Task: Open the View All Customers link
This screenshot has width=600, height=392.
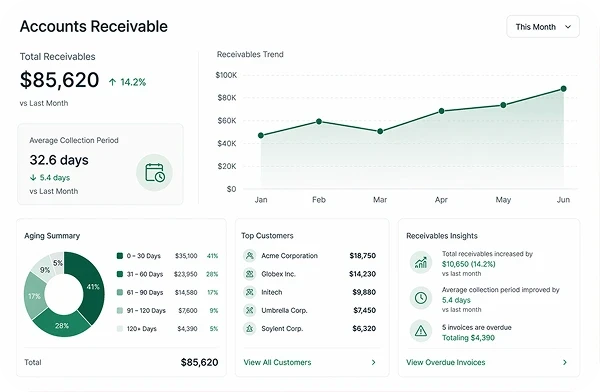Action: [277, 362]
